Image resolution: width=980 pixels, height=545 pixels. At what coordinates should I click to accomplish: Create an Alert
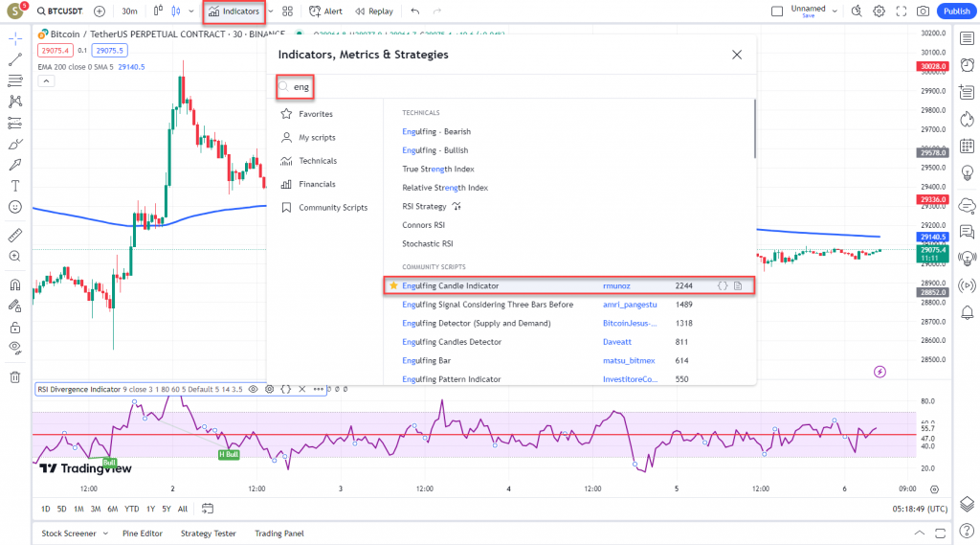tap(325, 11)
